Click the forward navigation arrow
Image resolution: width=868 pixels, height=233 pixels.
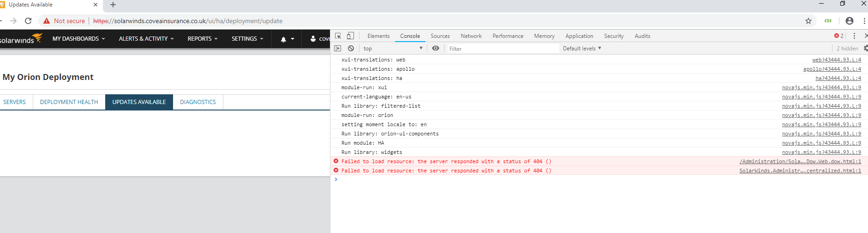click(x=13, y=21)
